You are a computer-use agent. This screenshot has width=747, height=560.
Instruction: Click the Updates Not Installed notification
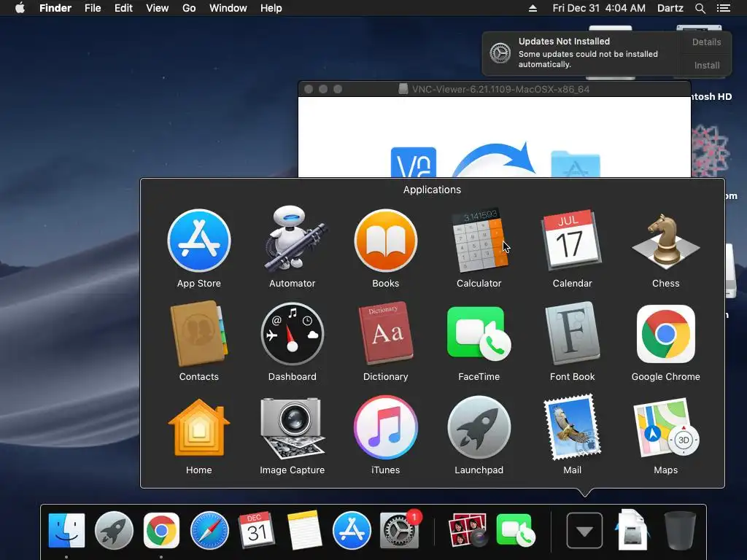[x=581, y=52]
